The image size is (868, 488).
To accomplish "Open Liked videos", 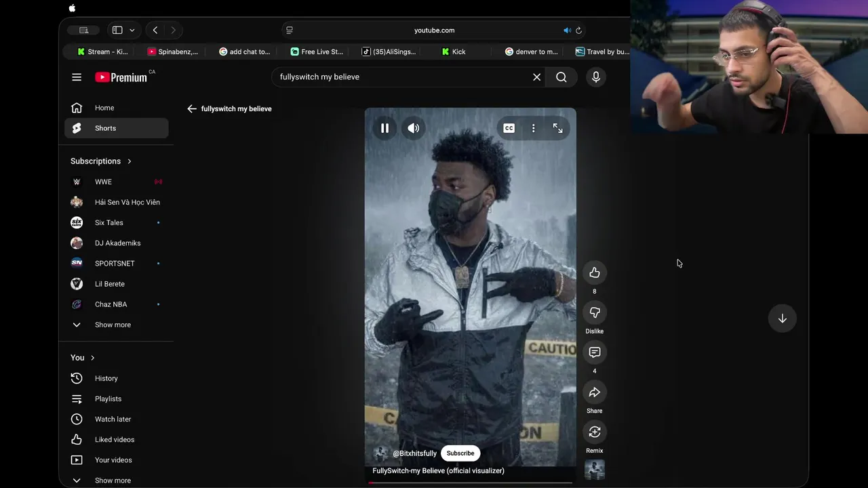I will (116, 439).
